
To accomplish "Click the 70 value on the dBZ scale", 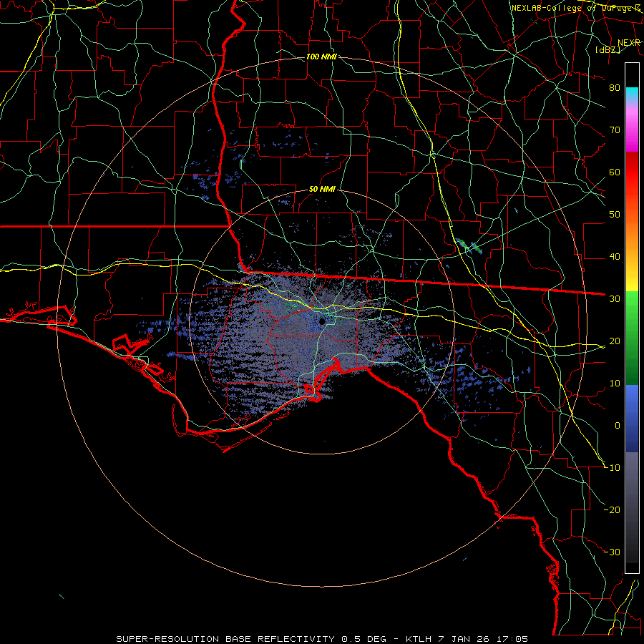I will click(615, 130).
